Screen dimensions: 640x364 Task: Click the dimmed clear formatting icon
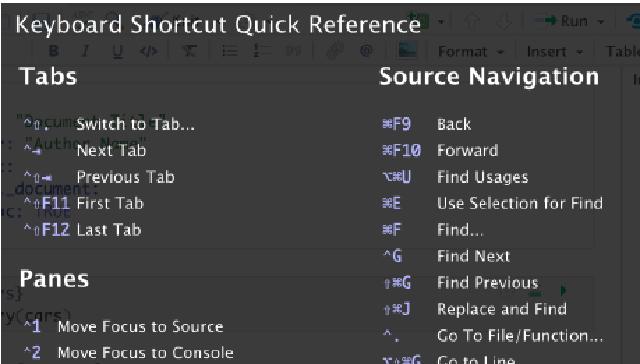pyautogui.click(x=189, y=51)
